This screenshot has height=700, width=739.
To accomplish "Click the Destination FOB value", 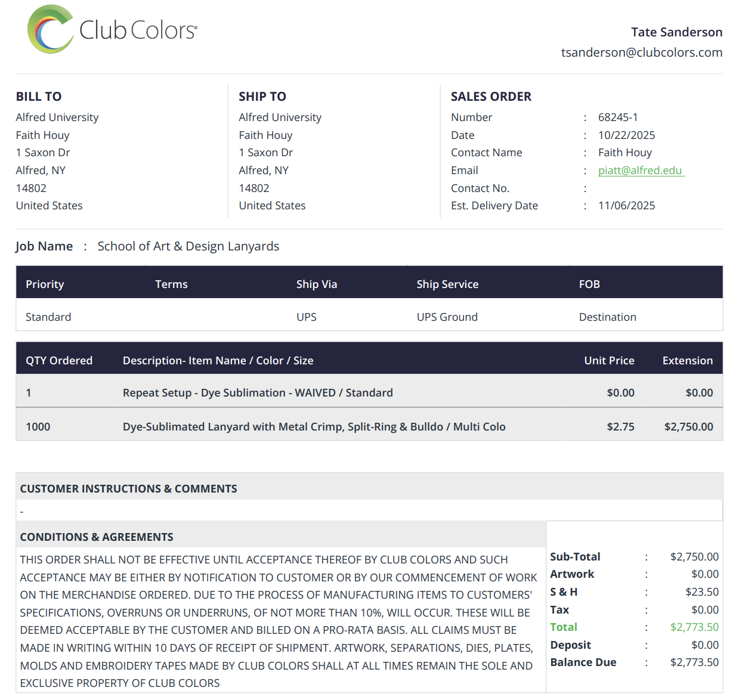I will 607,317.
